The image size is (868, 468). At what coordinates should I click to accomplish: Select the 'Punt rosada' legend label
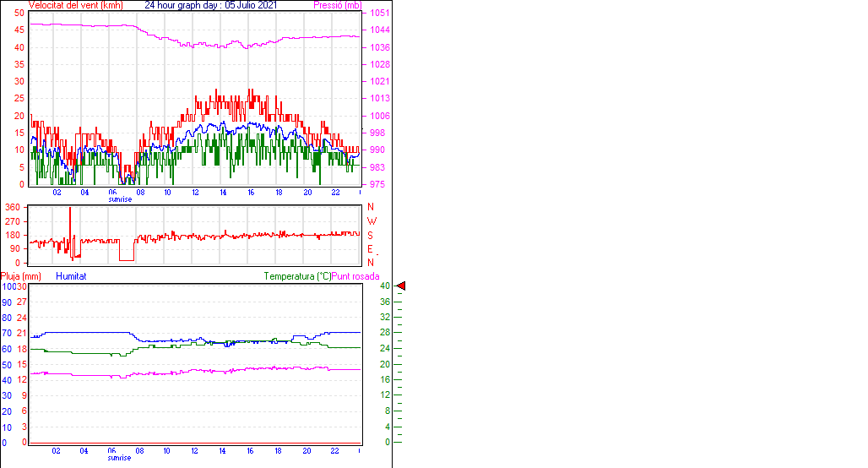355,276
